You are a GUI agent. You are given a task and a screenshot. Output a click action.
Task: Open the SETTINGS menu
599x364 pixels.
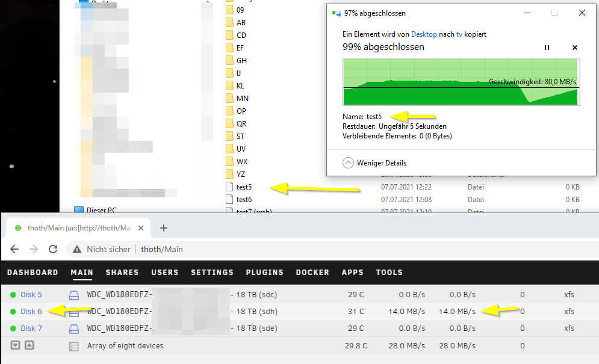[212, 273]
